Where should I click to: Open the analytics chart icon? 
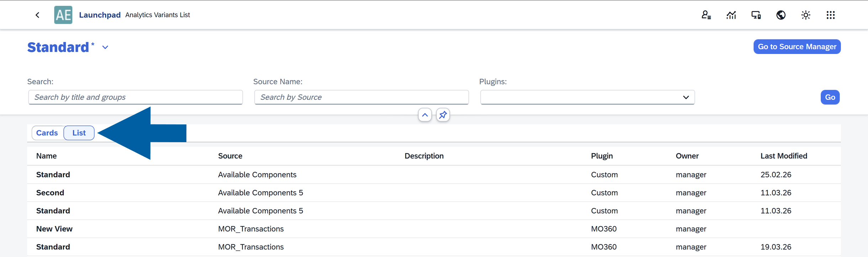coord(731,15)
